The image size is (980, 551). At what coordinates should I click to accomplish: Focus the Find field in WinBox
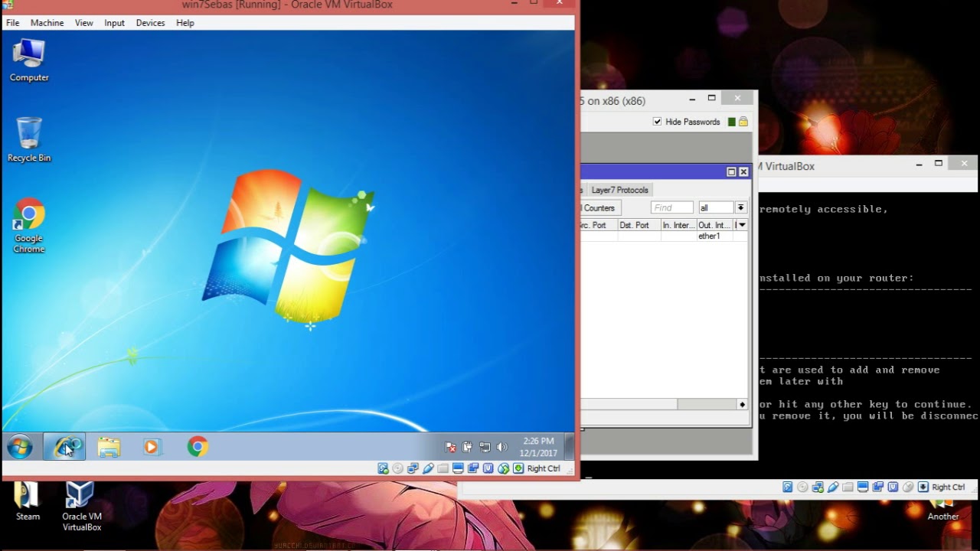pos(671,208)
